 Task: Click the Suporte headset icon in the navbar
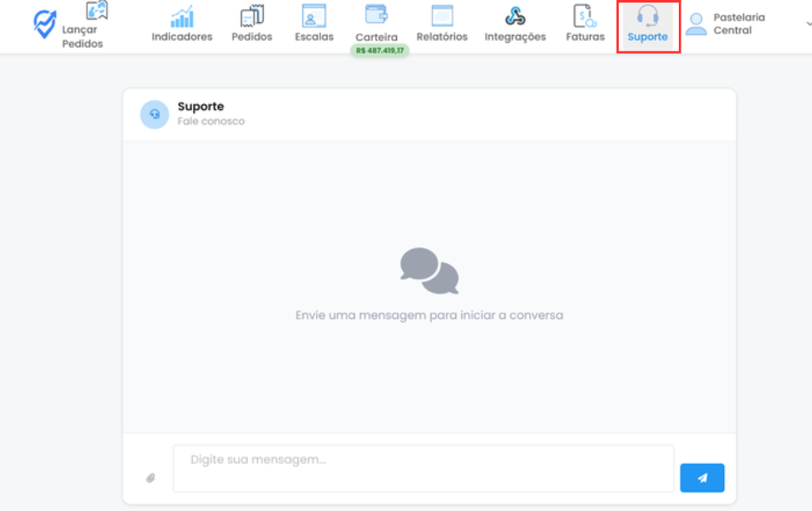click(x=647, y=17)
